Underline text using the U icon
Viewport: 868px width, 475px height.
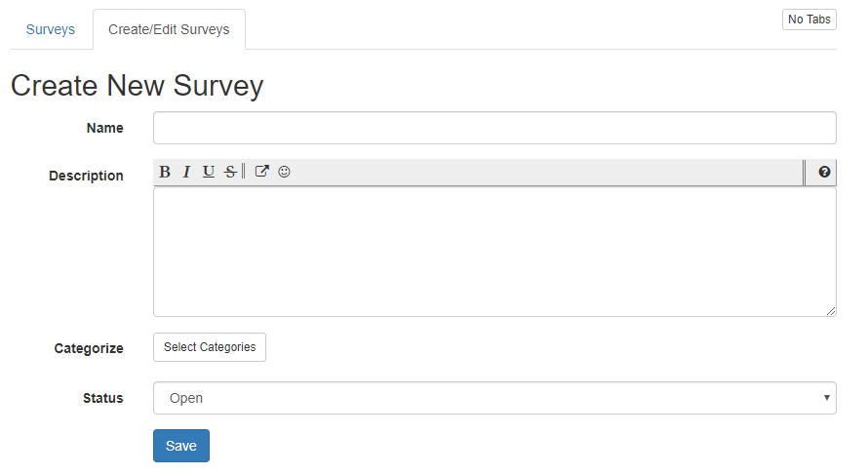(x=208, y=173)
